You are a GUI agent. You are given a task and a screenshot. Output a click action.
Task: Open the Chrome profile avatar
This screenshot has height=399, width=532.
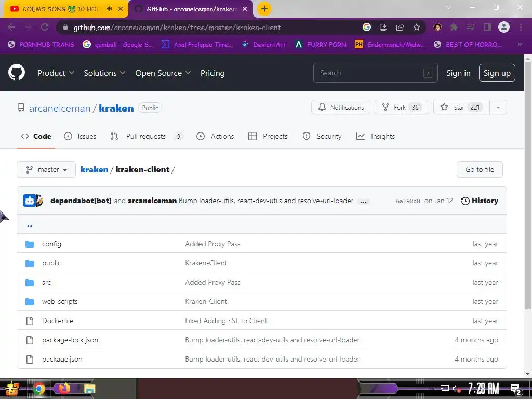tap(504, 27)
